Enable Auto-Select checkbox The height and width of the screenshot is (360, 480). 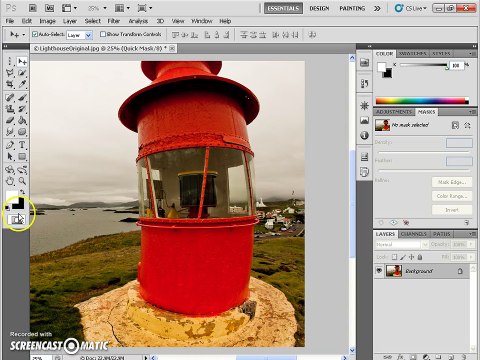point(35,34)
